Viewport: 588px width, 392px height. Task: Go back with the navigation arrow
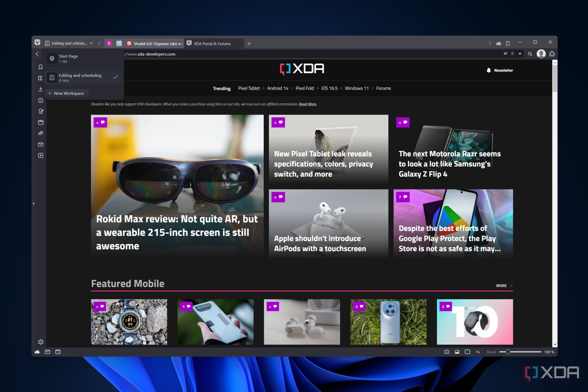coord(37,54)
